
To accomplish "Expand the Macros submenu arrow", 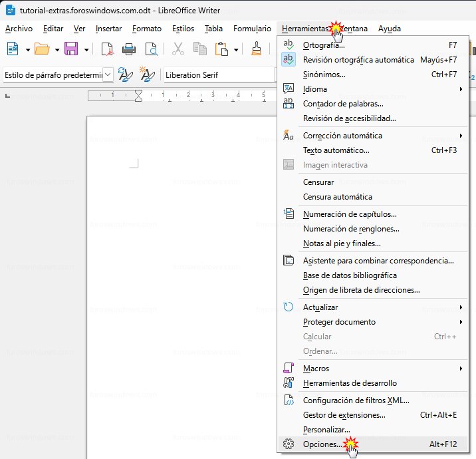I will (461, 368).
